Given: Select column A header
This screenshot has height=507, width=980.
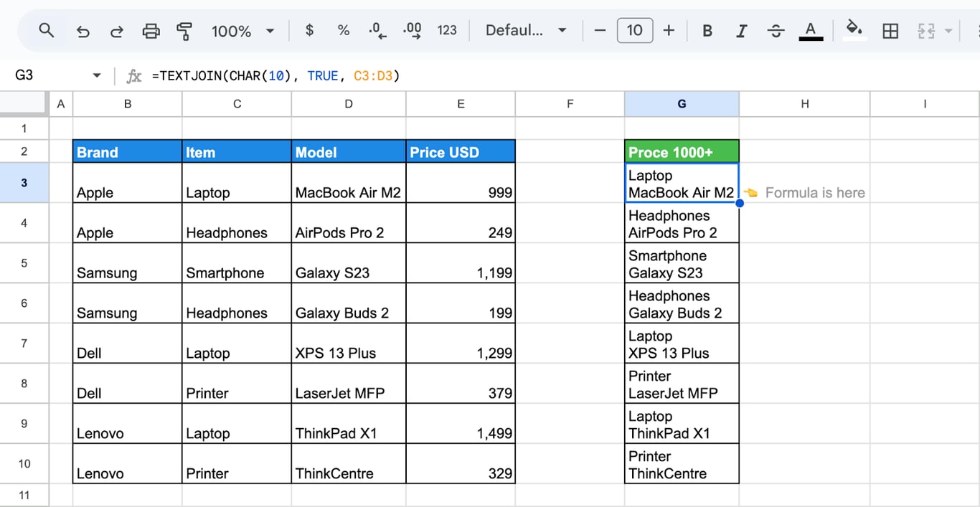Looking at the screenshot, I should point(60,104).
